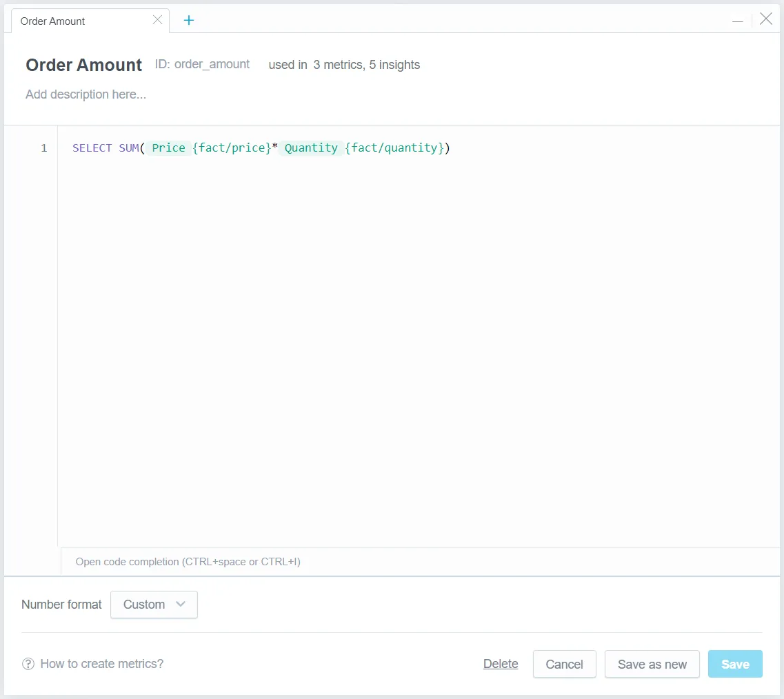Click the help question-mark icon
784x699 pixels.
[28, 663]
